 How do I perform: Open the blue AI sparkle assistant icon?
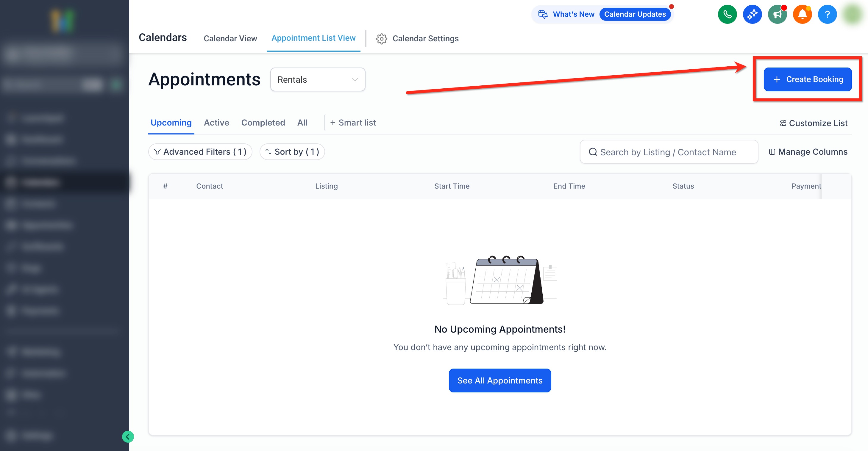pos(752,14)
